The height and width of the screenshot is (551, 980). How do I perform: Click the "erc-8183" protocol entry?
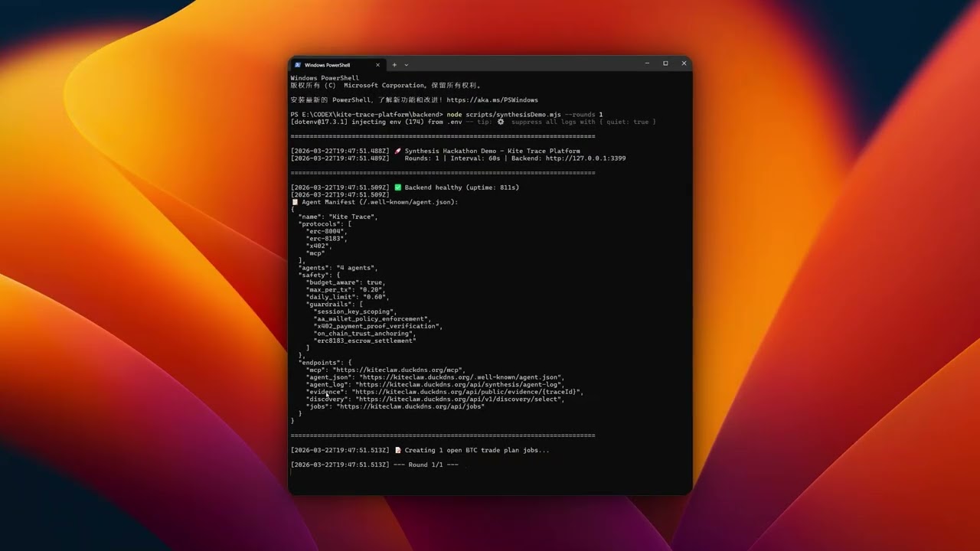tap(326, 239)
